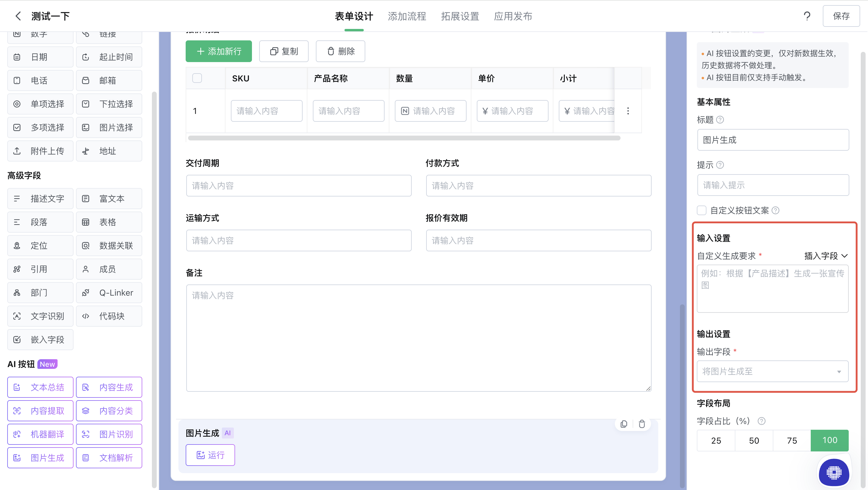Switch to the 拓展设置 tab
This screenshot has height=490, width=868.
460,16
